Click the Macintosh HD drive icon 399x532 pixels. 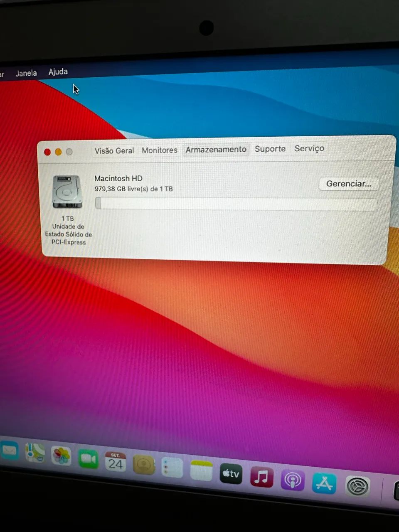coord(67,192)
